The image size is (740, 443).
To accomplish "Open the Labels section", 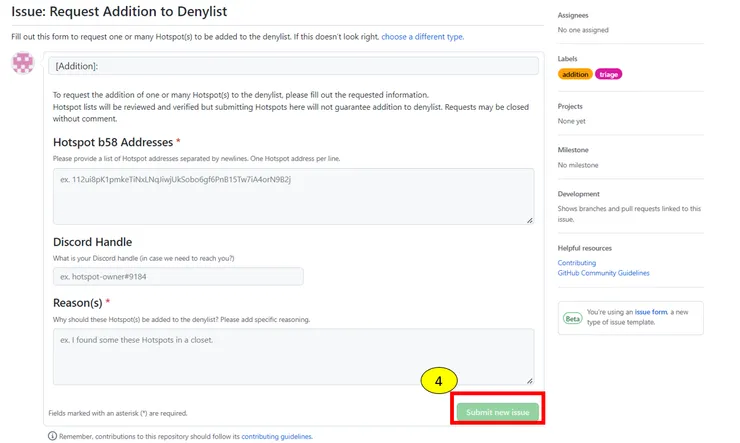I will pos(568,59).
